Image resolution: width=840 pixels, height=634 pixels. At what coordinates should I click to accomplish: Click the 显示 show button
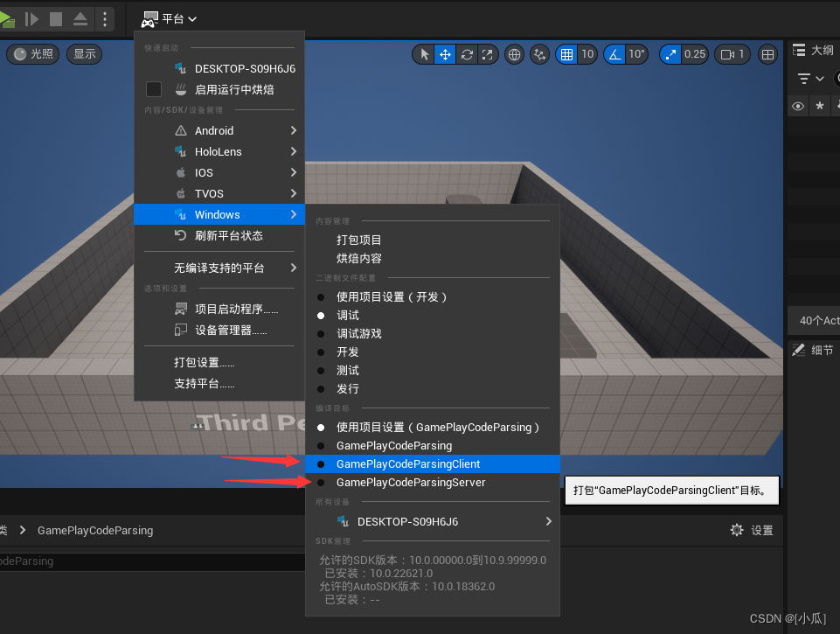click(84, 54)
